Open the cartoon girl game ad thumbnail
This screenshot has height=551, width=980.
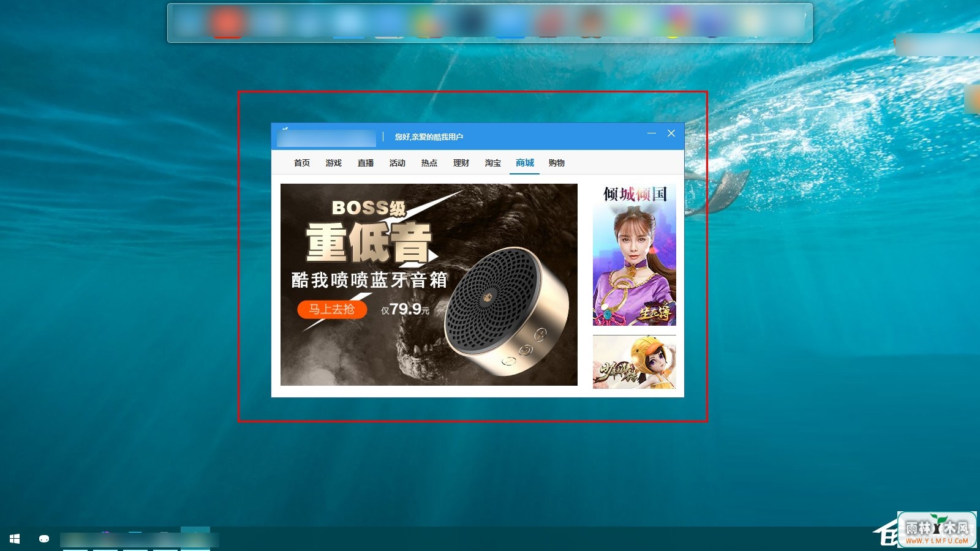[x=635, y=362]
